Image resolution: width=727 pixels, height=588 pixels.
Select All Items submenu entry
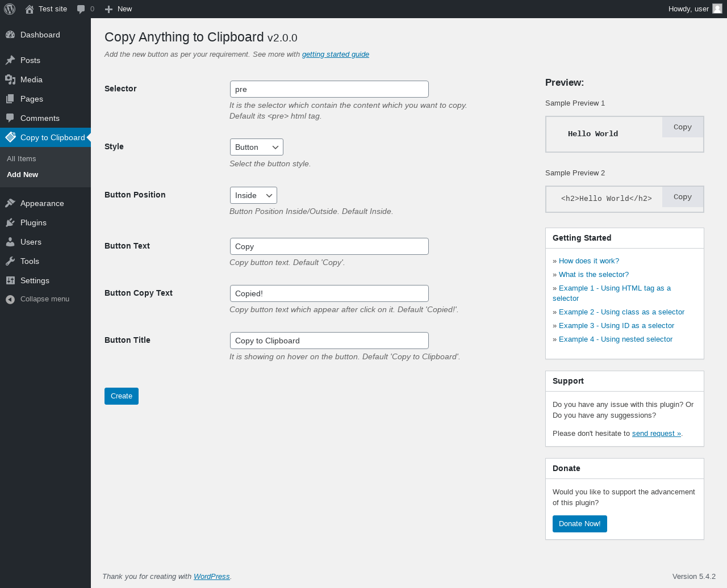coord(22,159)
